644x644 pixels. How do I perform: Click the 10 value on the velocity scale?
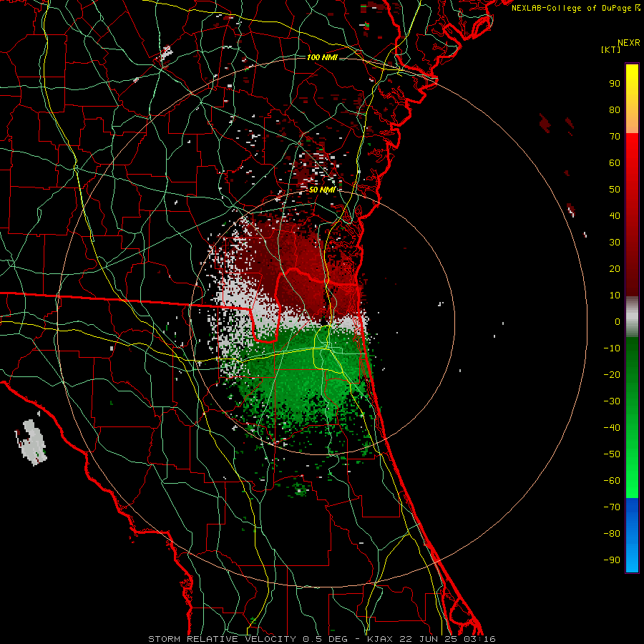(615, 296)
